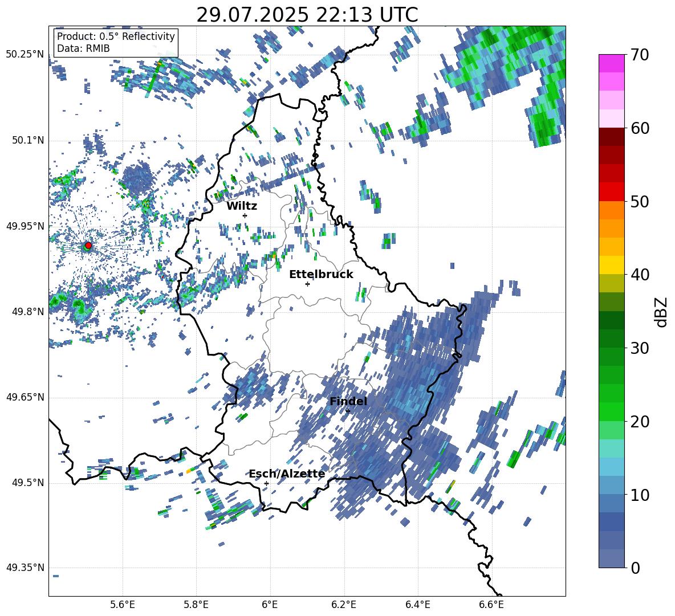Click the 5.8°E longitude label

[196, 605]
